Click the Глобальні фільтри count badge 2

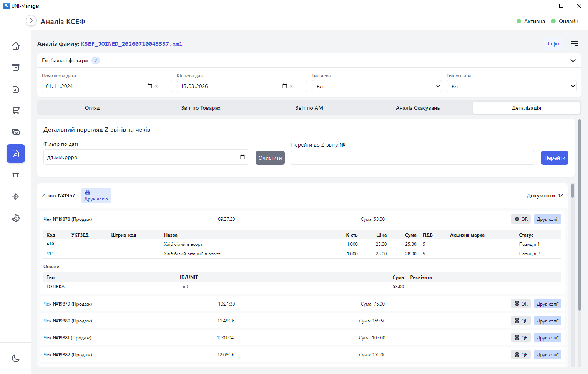96,60
